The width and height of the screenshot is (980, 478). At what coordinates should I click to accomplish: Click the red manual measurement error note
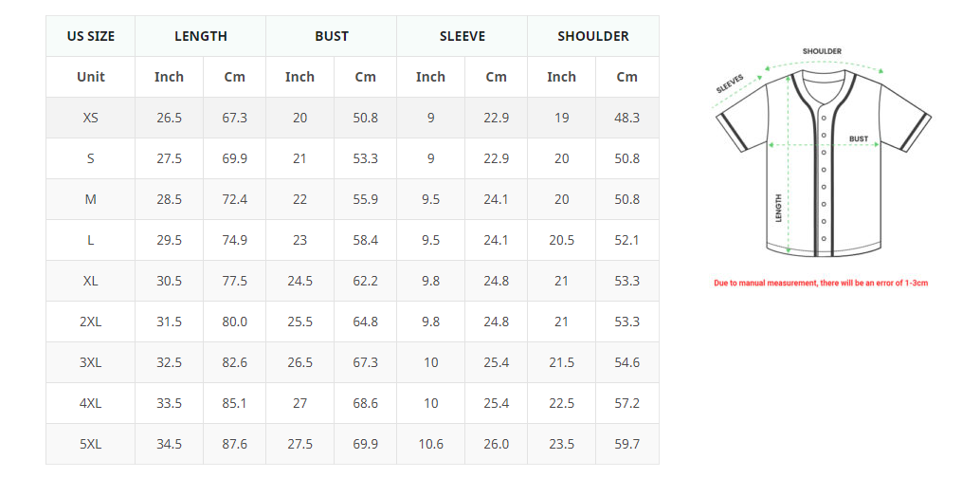[x=821, y=283]
